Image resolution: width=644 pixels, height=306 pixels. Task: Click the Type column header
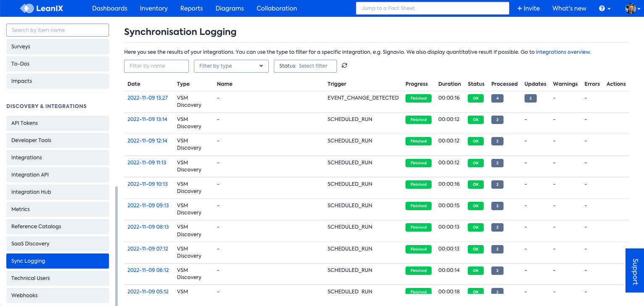tap(183, 84)
